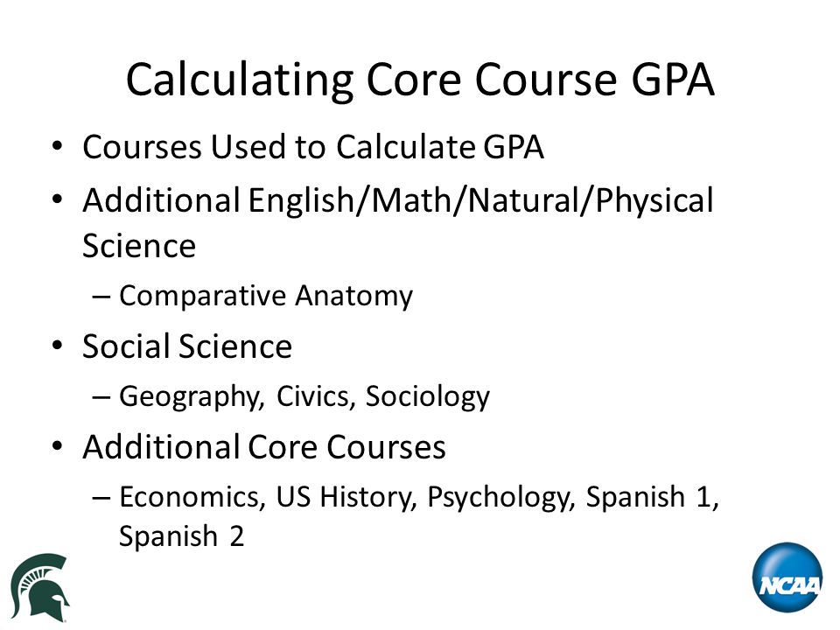840x630 pixels.
Task: Select the Comparative Anatomy sub-bullet
Action: [x=266, y=296]
